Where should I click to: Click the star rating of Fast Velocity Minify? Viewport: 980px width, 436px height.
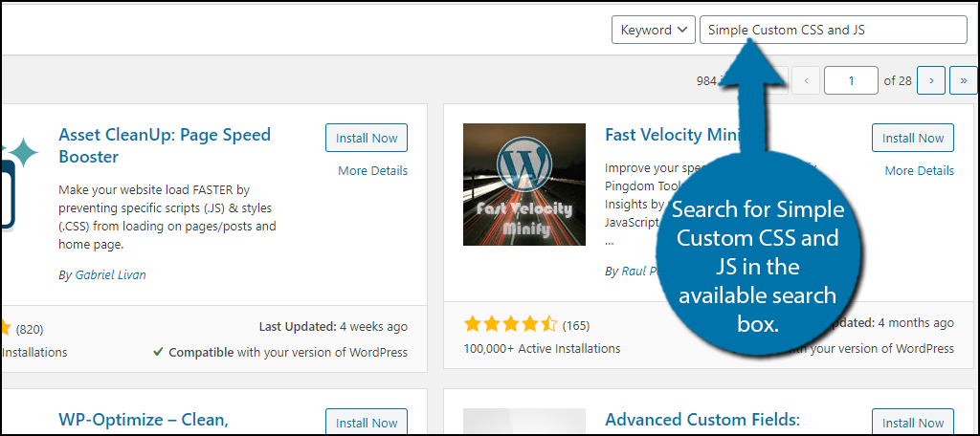tap(510, 324)
